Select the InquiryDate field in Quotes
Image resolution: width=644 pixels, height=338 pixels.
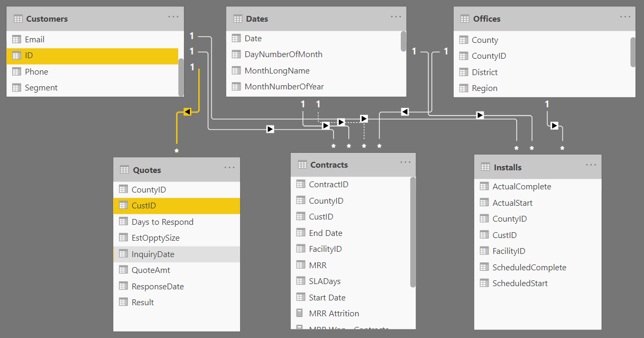click(x=177, y=254)
